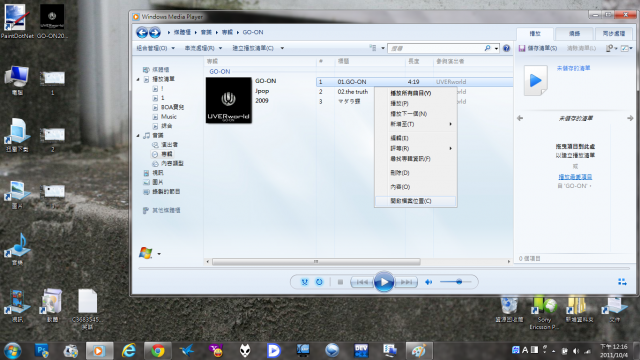The width and height of the screenshot is (640, 360).
Task: Choose 'Play next (N)' in context menu
Action: (416, 113)
